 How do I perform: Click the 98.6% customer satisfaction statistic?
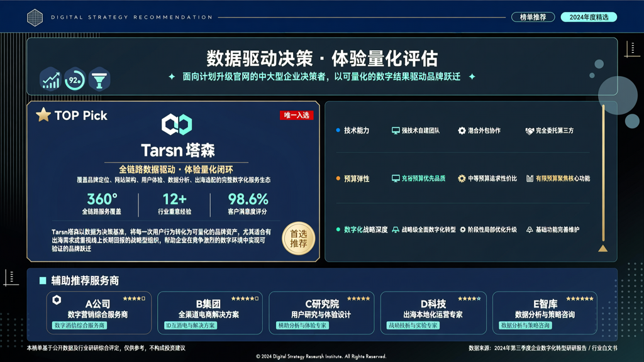(248, 204)
